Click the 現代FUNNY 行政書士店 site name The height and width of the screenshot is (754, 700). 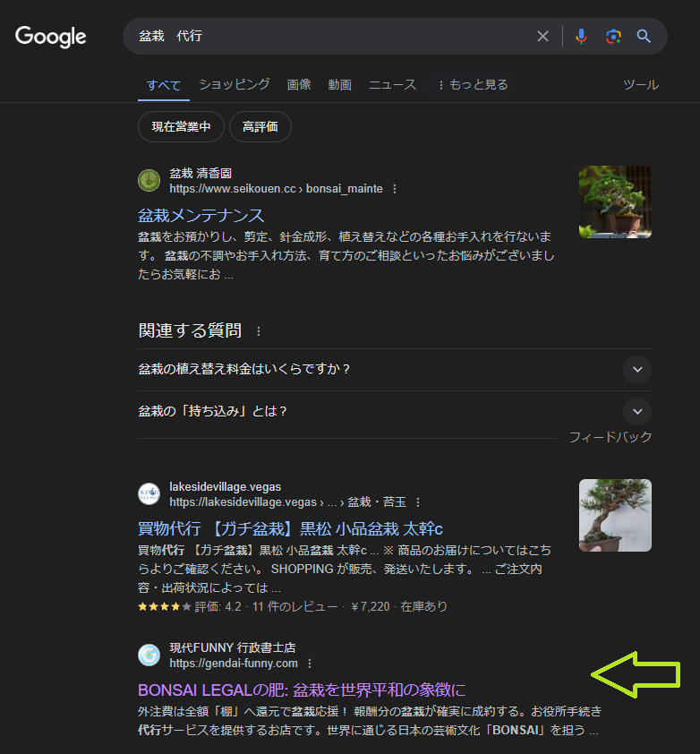tap(232, 647)
